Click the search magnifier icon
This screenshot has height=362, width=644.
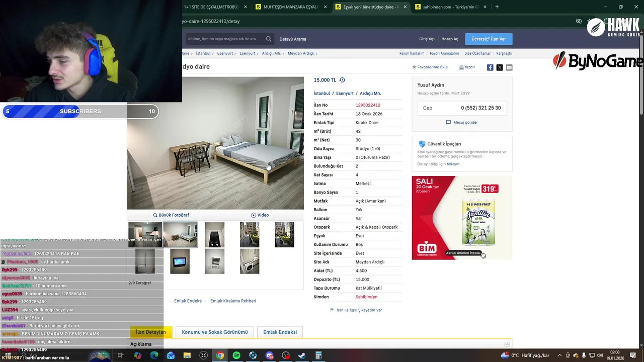pyautogui.click(x=269, y=39)
